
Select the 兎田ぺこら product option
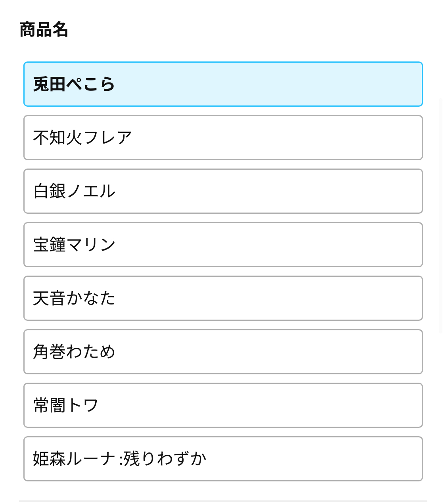[x=223, y=84]
